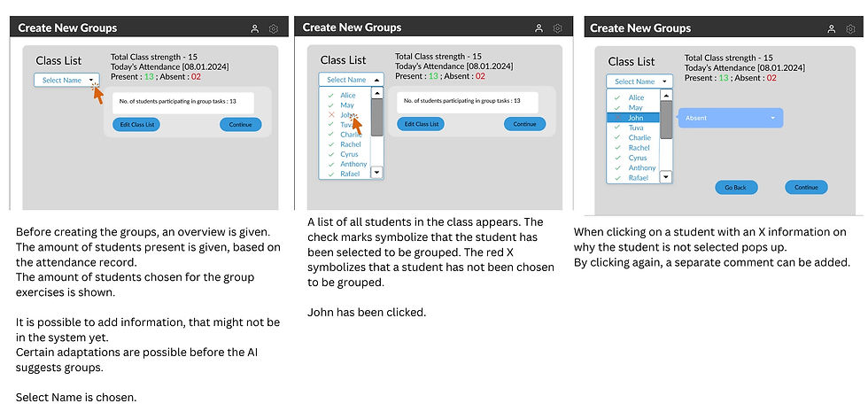Expand the Select Name dropdown in the first mockup
Image resolution: width=868 pixels, height=419 pixels.
(x=67, y=81)
